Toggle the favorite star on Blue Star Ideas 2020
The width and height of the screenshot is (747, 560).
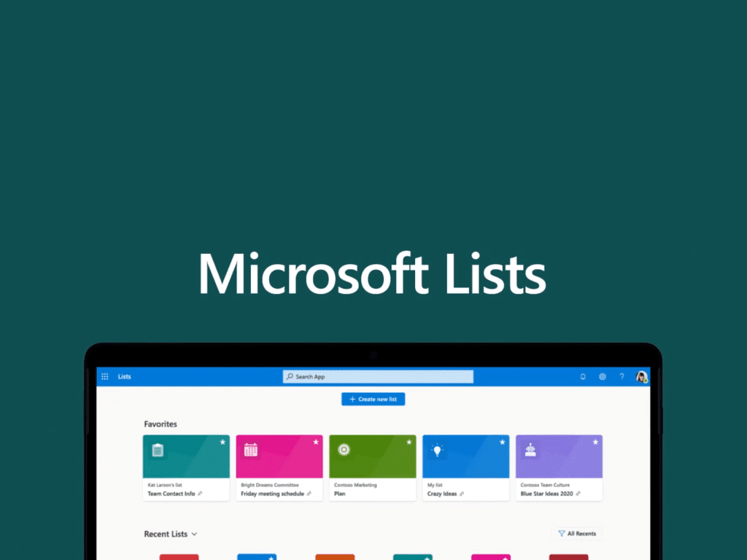(x=596, y=442)
